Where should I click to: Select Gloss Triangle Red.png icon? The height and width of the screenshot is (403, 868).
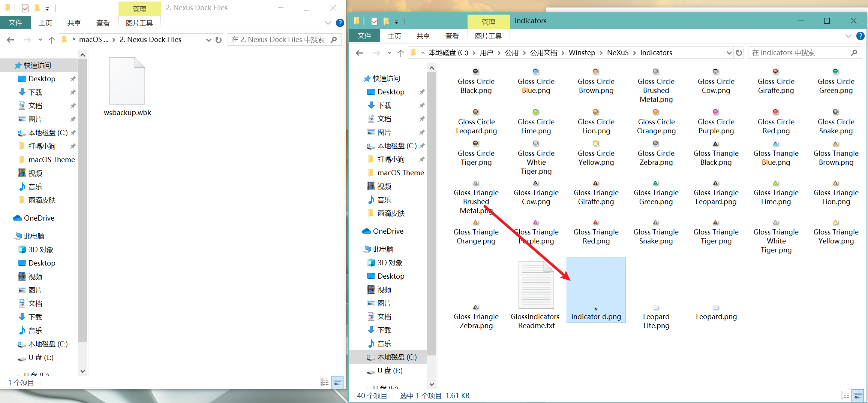pos(595,222)
